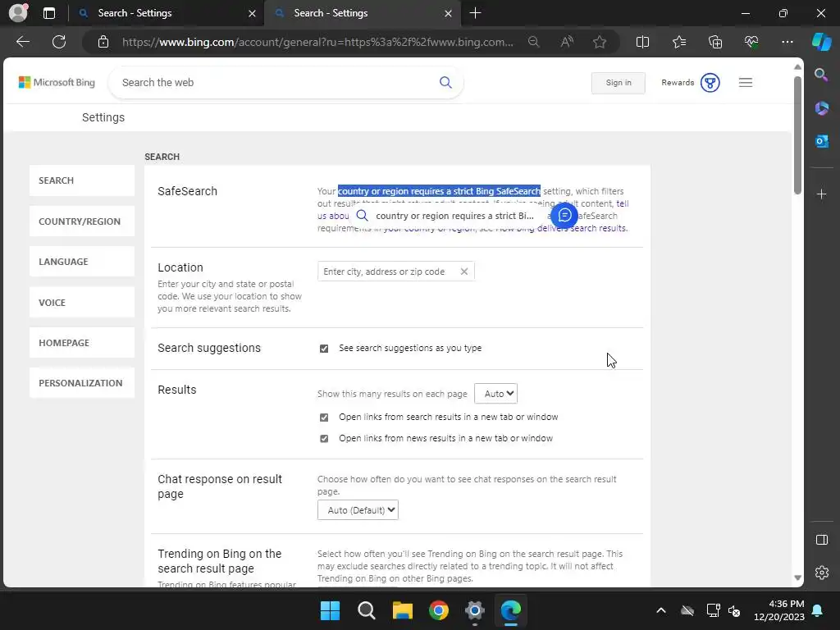Image resolution: width=840 pixels, height=630 pixels.
Task: Open split screen view
Action: click(642, 42)
